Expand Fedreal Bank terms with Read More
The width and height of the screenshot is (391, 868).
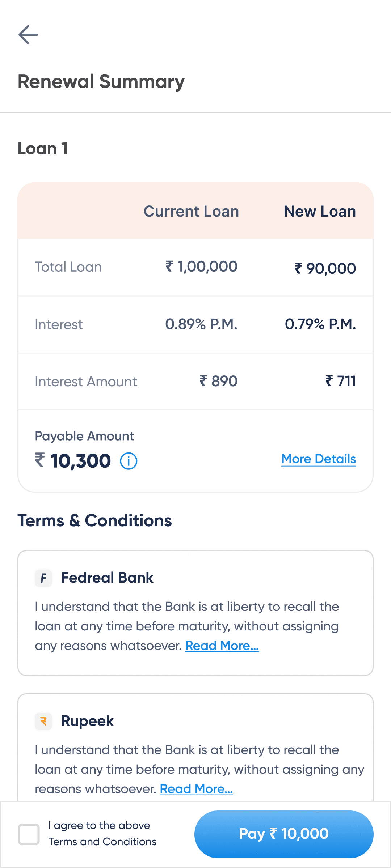222,646
